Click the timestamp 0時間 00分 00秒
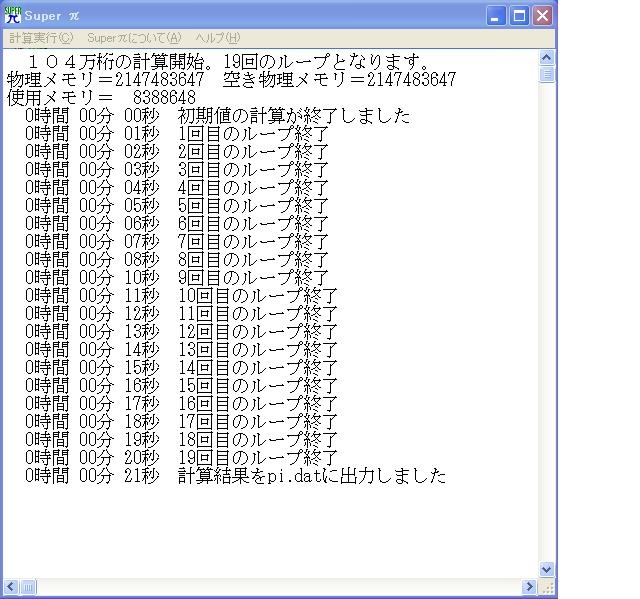The width and height of the screenshot is (640, 599). click(x=92, y=116)
